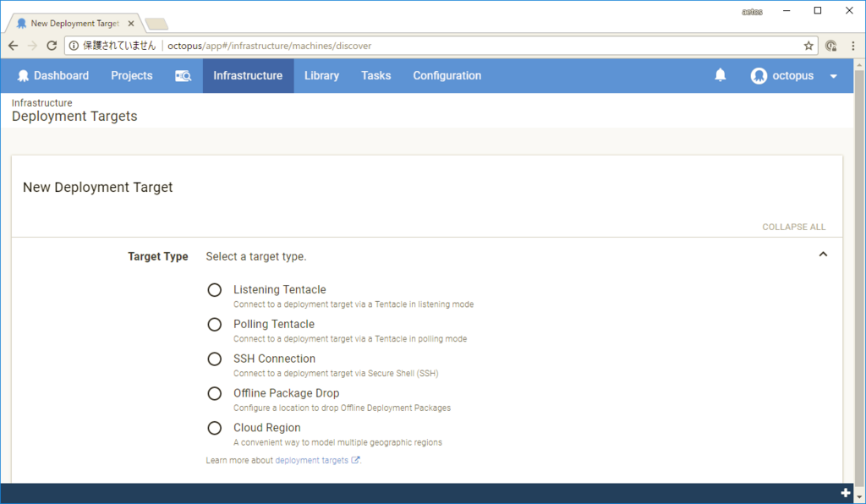Follow the deployment targets help link

tap(311, 460)
